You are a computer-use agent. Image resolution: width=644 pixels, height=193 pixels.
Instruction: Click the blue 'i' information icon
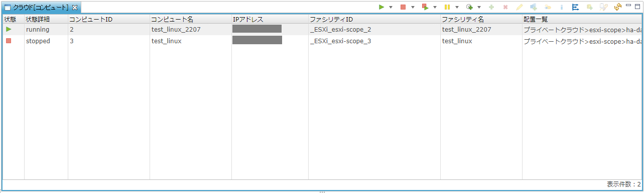click(x=562, y=7)
